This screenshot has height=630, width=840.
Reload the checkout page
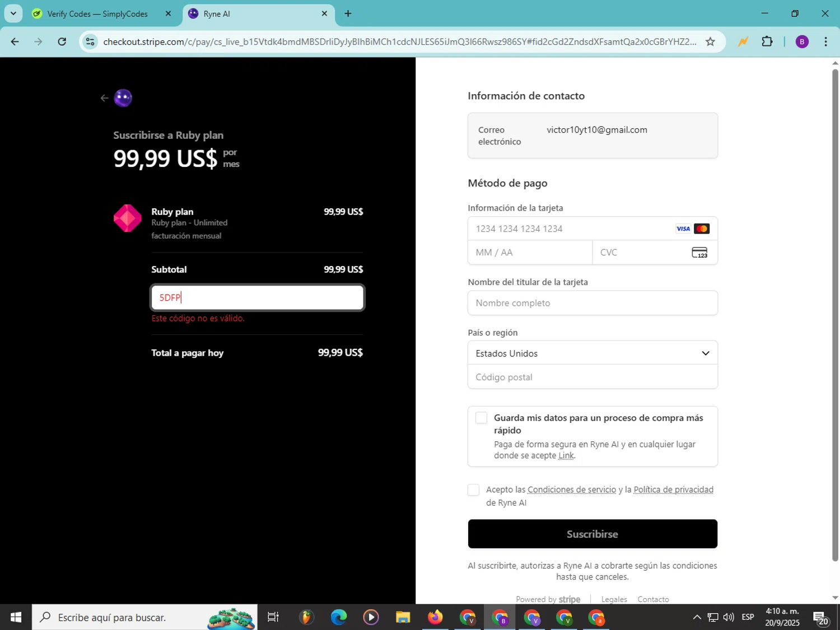click(x=62, y=41)
